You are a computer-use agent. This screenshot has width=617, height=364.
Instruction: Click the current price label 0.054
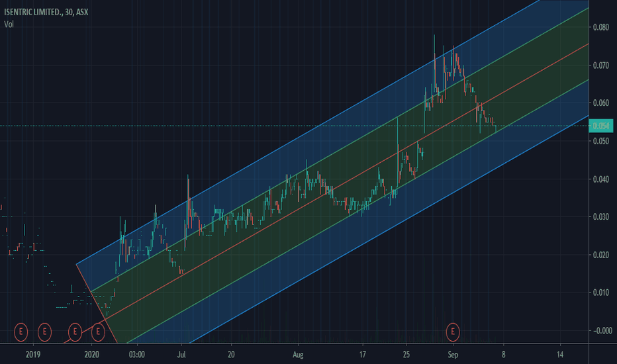coord(601,126)
